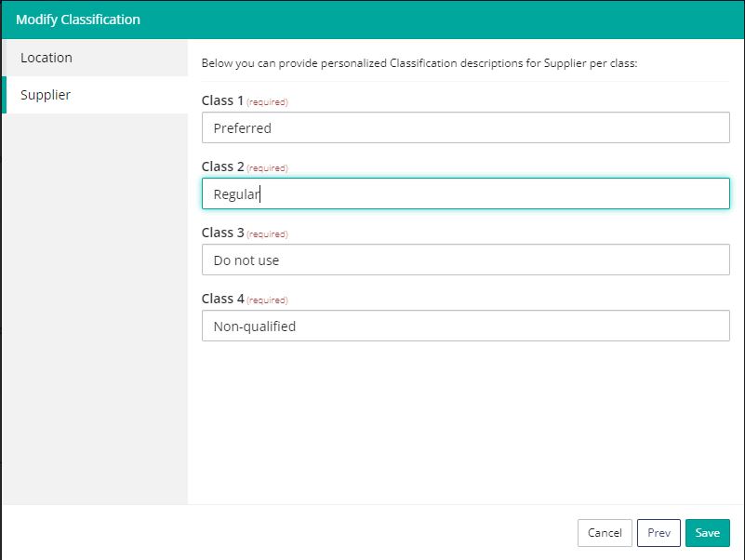745x560 pixels.
Task: Cancel the Modify Classification dialog
Action: [605, 532]
